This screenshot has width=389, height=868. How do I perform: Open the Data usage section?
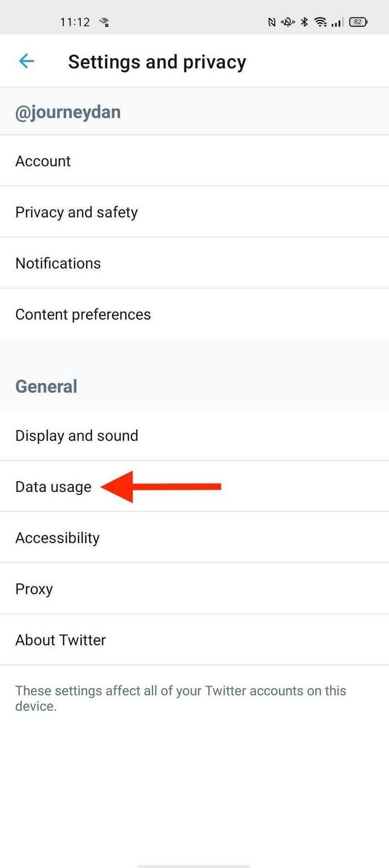[53, 486]
